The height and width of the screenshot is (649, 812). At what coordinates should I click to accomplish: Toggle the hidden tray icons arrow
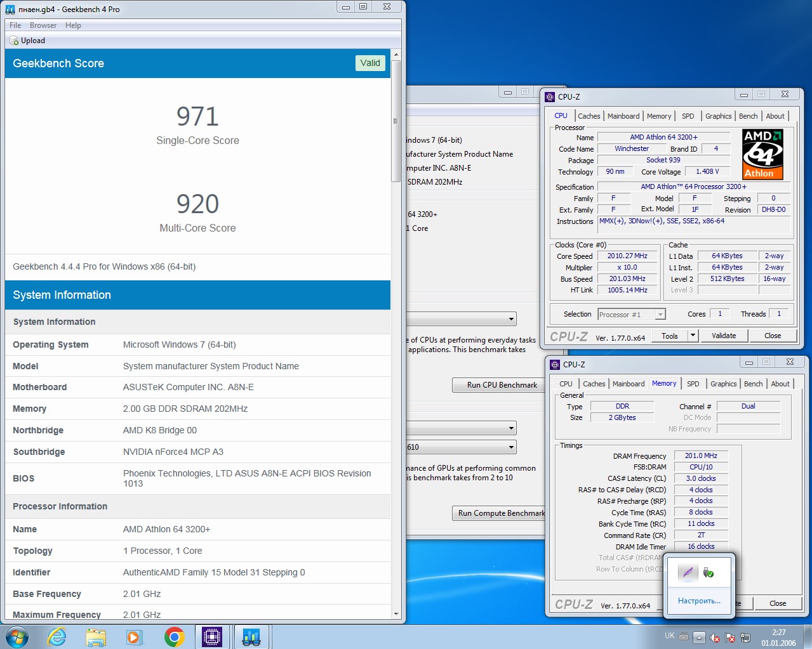click(x=699, y=638)
